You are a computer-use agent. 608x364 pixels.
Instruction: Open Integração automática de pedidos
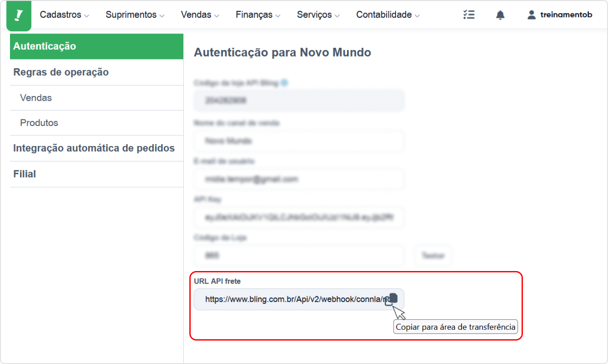[96, 149]
